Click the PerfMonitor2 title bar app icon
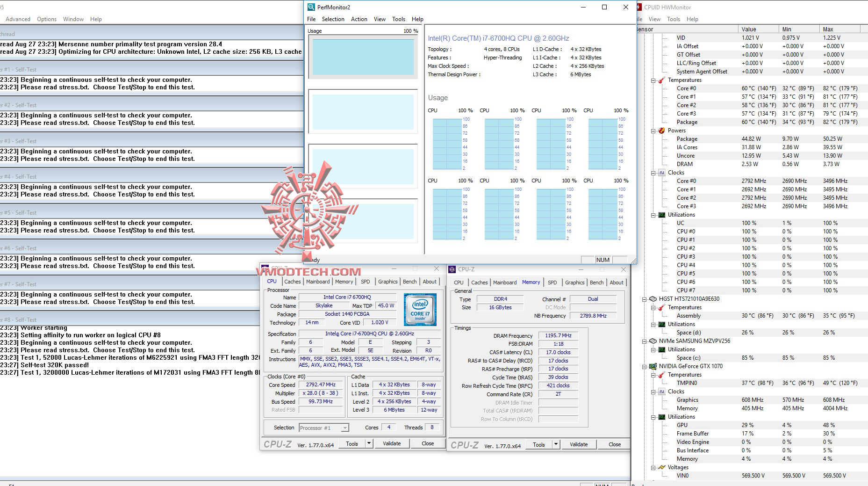 (x=311, y=7)
